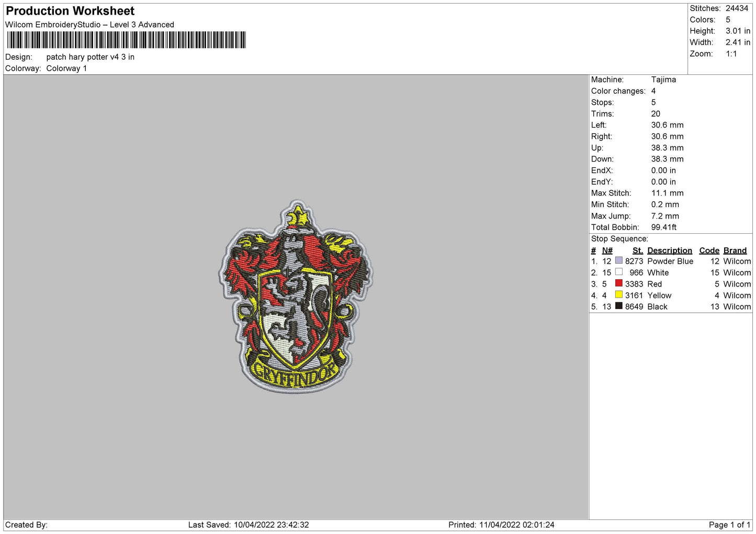Select the Red thread color swatch
This screenshot has height=534, width=756.
pyautogui.click(x=619, y=283)
